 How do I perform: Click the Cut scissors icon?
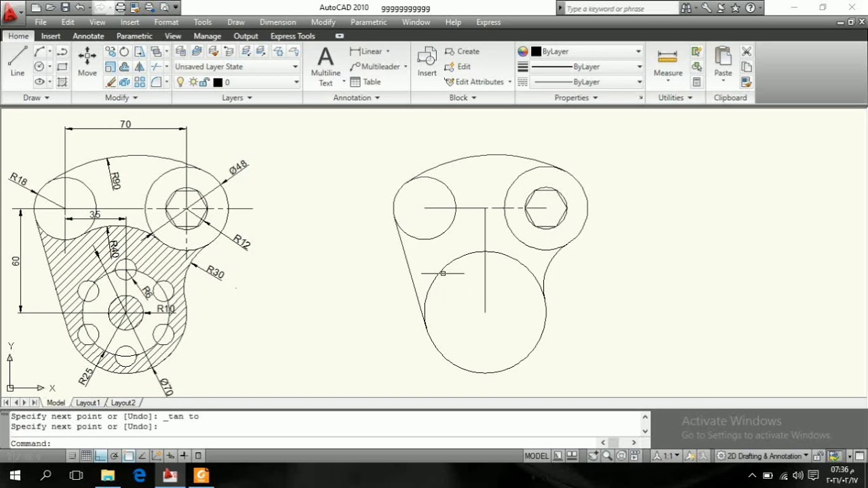[747, 52]
